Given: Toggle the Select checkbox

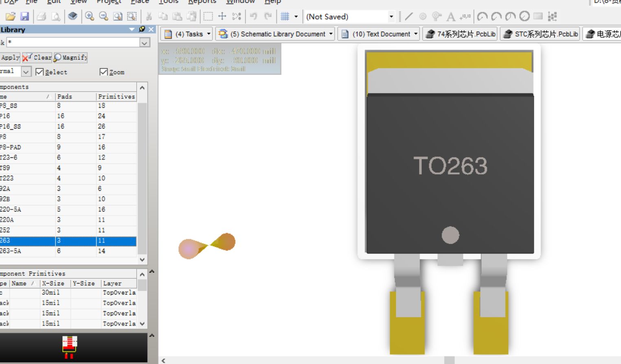Looking at the screenshot, I should pos(39,72).
